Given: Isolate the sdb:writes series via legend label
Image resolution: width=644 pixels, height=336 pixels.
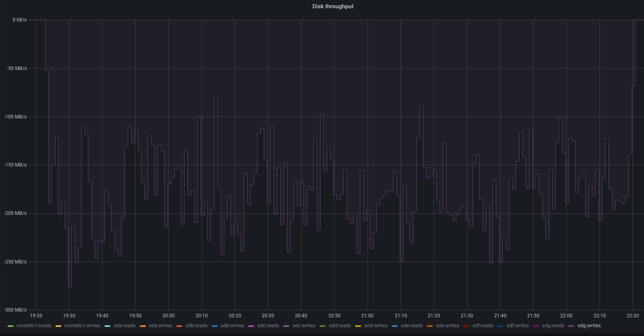Looking at the screenshot, I should (232, 326).
